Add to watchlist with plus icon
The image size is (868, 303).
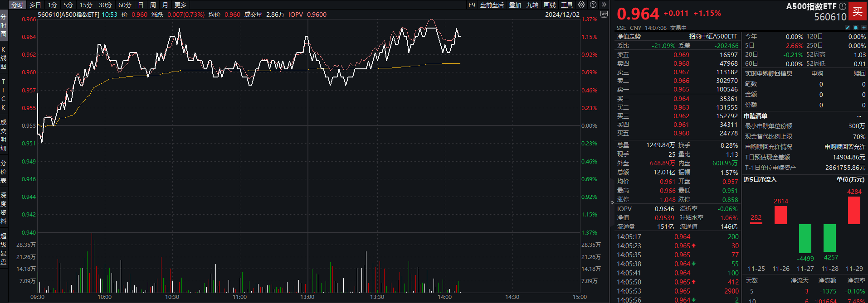[x=863, y=28]
